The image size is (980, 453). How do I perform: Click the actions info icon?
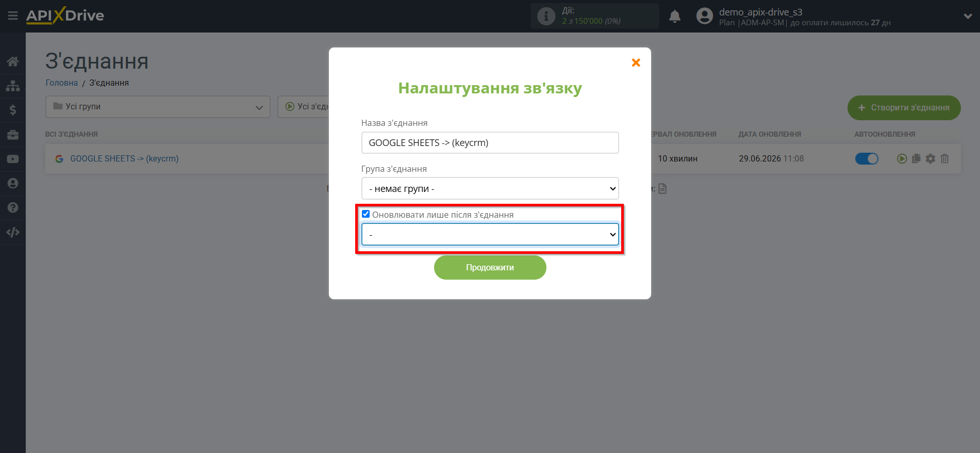(x=546, y=17)
